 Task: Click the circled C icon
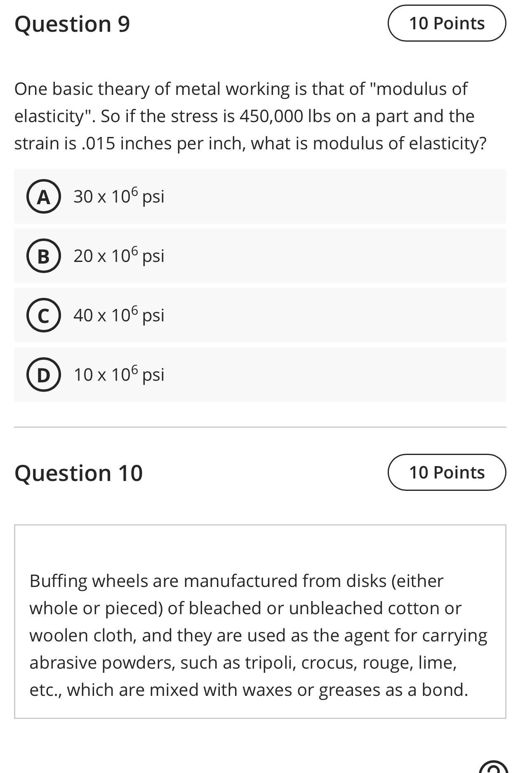44,316
